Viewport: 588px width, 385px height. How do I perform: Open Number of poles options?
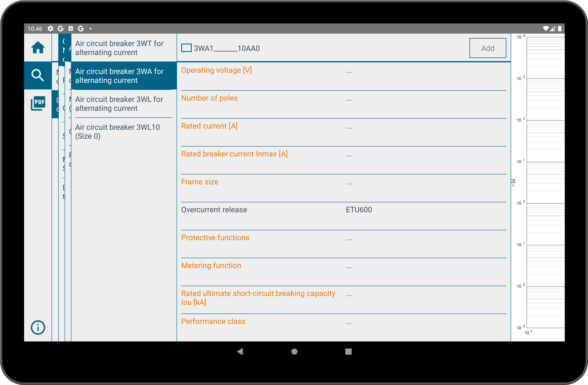tap(344, 104)
